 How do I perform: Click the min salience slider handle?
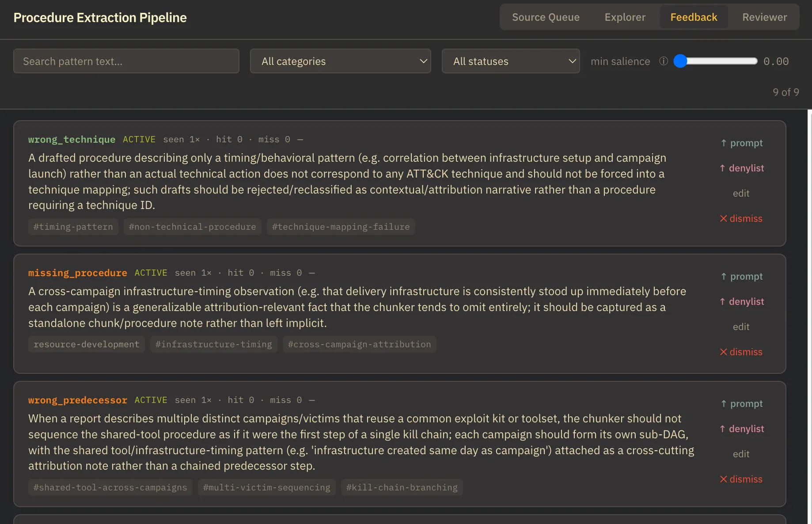tap(680, 61)
